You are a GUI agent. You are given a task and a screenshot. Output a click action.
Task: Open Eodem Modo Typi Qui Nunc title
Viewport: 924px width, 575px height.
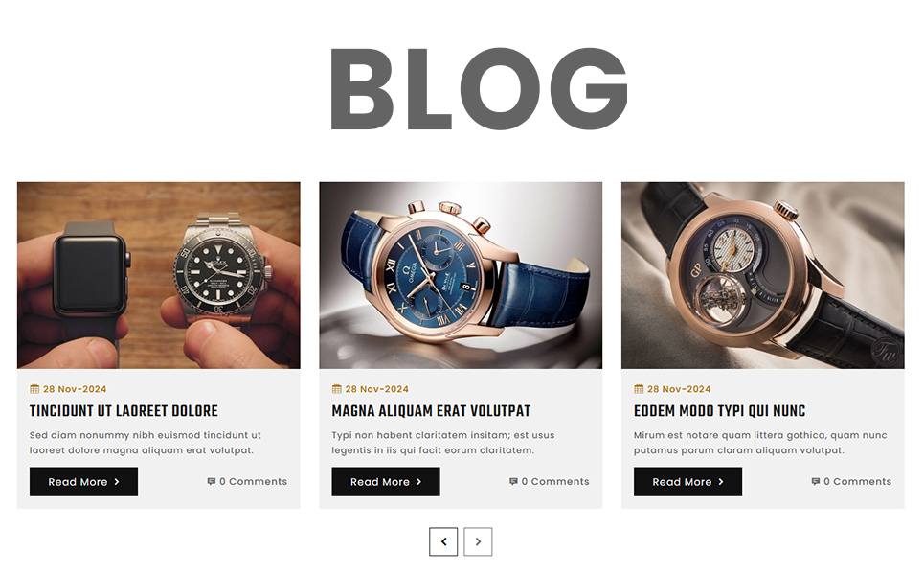tap(719, 411)
